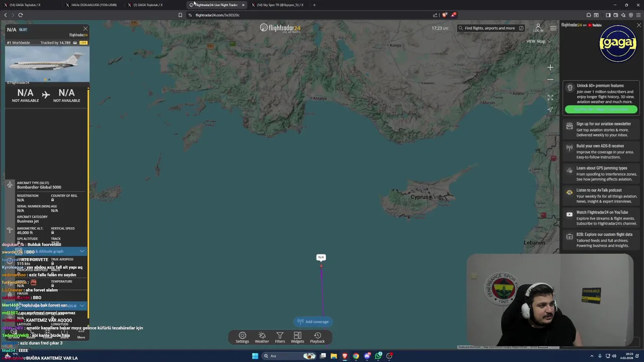Open Sign up for aviation newsletter
The height and width of the screenshot is (362, 644).
coord(601,129)
